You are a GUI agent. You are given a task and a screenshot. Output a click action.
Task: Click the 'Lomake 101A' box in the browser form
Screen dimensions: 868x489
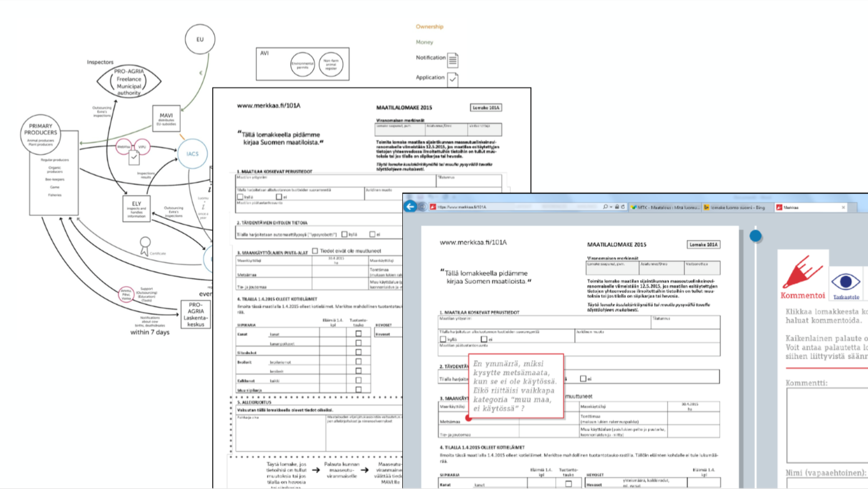coord(704,245)
